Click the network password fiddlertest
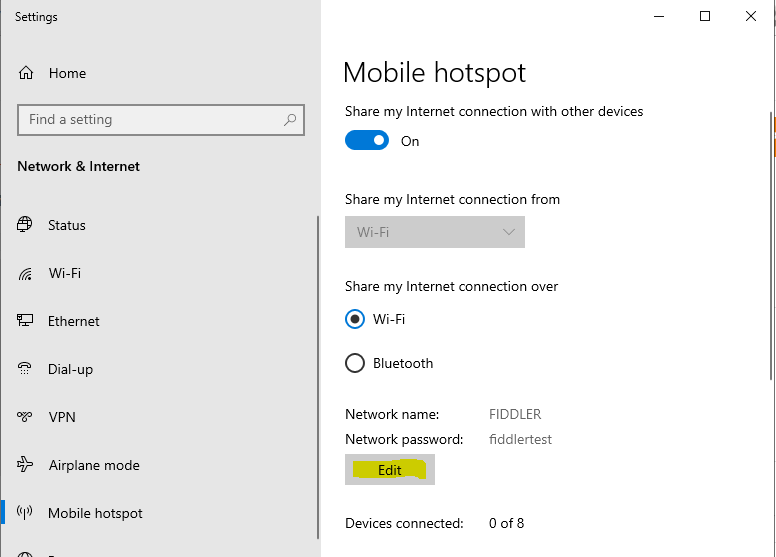 520,439
